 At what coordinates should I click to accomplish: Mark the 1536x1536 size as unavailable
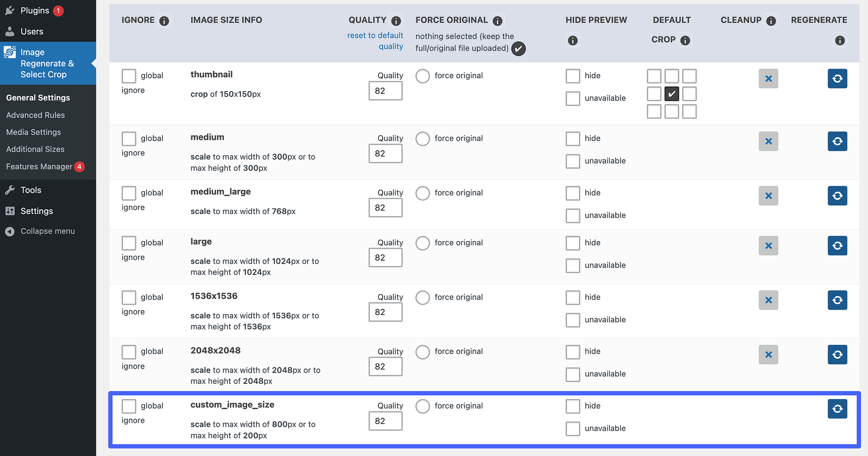click(572, 320)
